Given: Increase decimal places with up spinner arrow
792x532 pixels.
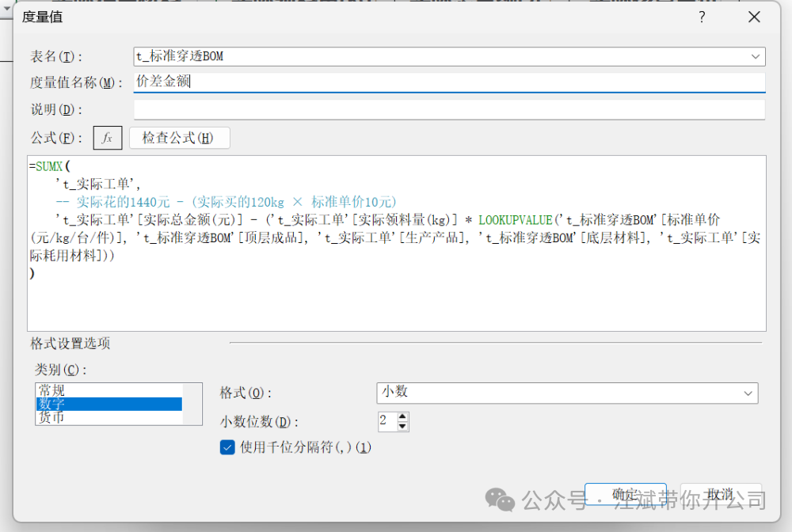Looking at the screenshot, I should [402, 416].
